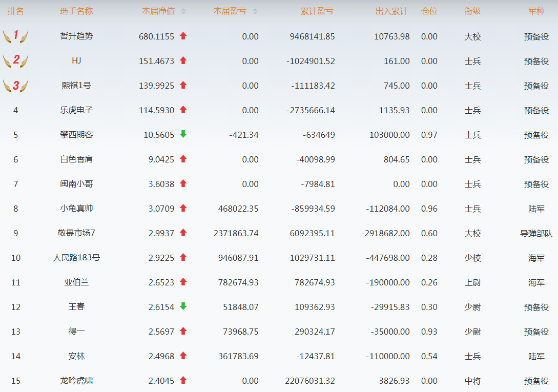Screen dimensions: 558x392
Task: Click the rank 3 laurel badge
Action: (x=16, y=86)
